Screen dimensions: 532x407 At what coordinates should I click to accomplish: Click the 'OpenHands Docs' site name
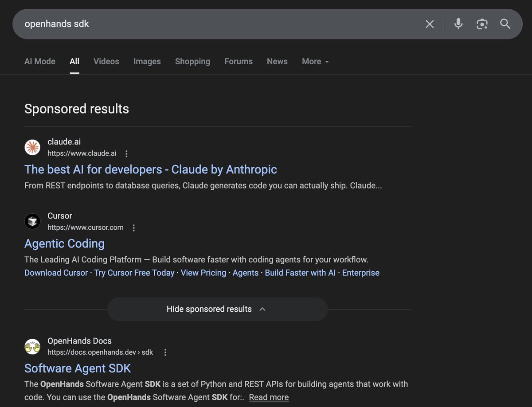tap(80, 341)
